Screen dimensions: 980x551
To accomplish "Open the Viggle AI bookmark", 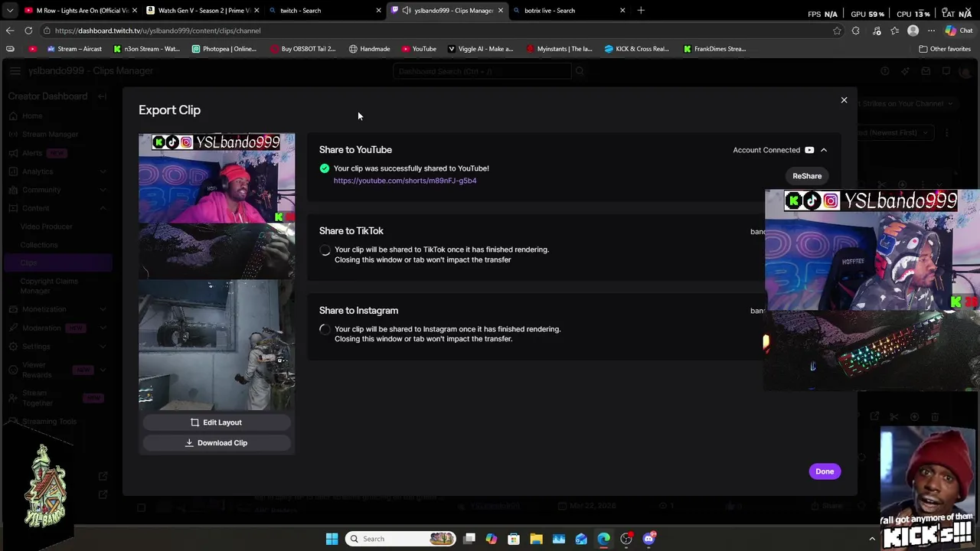I will 481,49.
